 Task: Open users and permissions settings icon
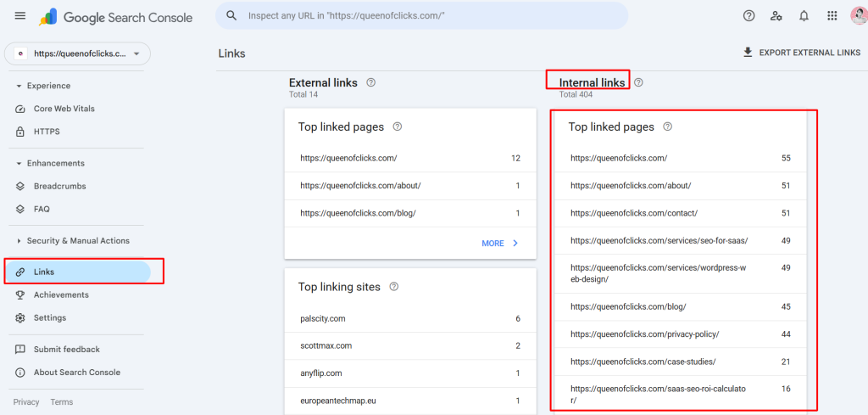click(776, 16)
